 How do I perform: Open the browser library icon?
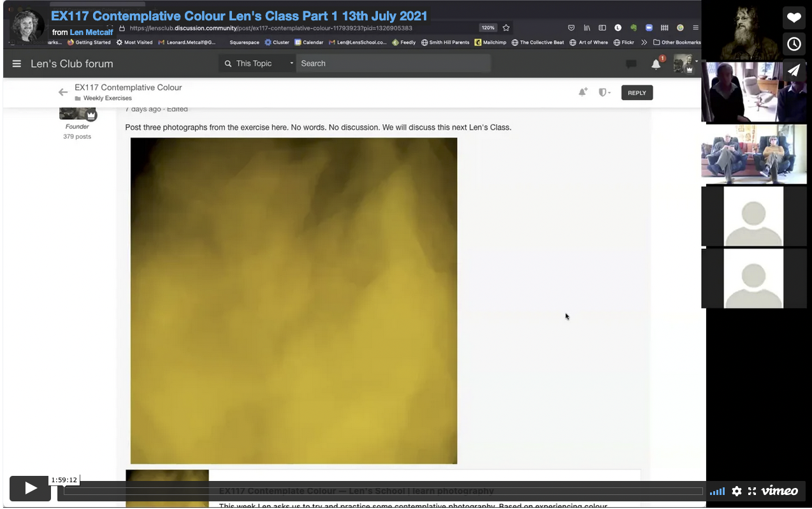point(587,28)
